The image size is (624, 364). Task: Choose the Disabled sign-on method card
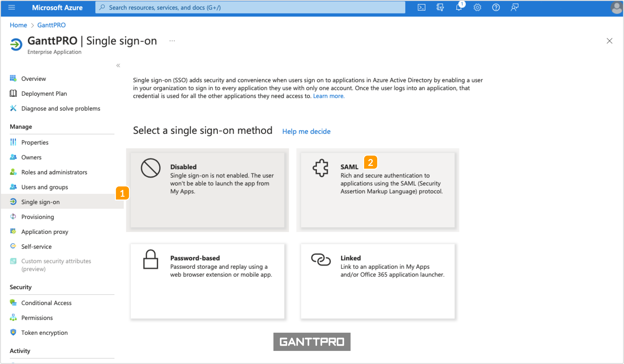208,190
